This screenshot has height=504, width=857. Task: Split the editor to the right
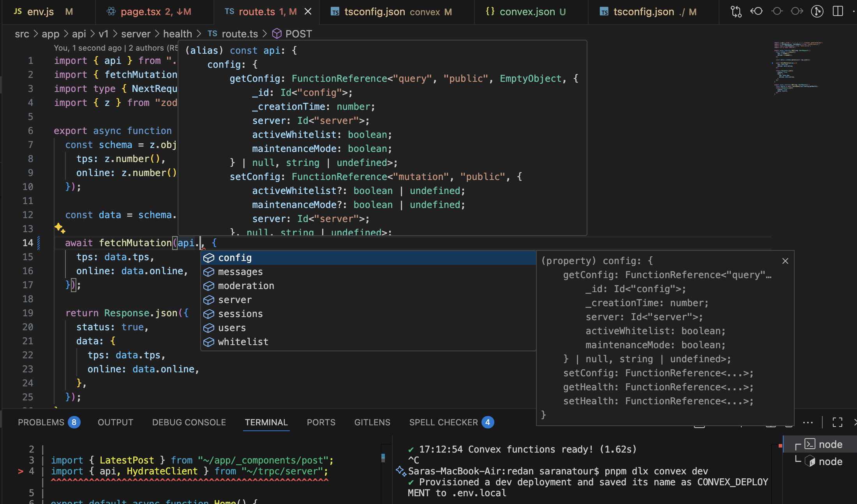[838, 12]
